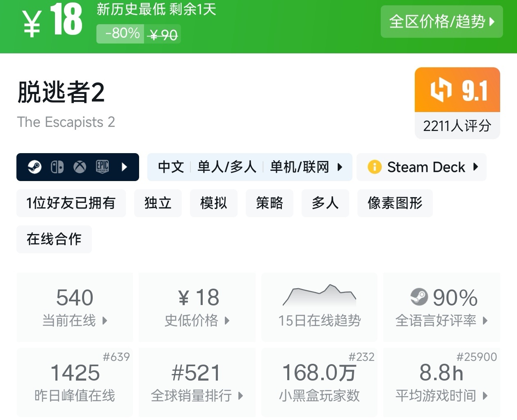Open the 15日在线趋势 chart
Image resolution: width=517 pixels, height=420 pixels.
[319, 307]
